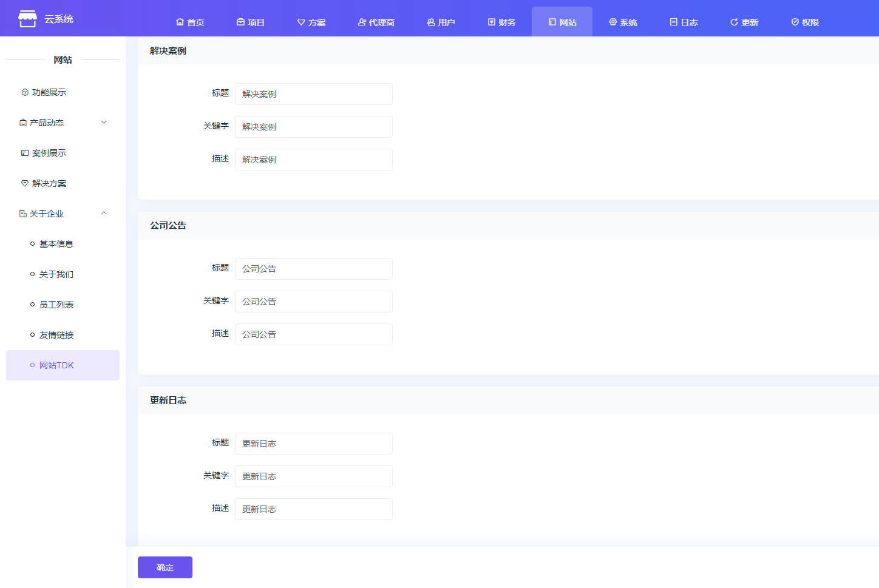Click the agent icon beside 代理商

[362, 22]
